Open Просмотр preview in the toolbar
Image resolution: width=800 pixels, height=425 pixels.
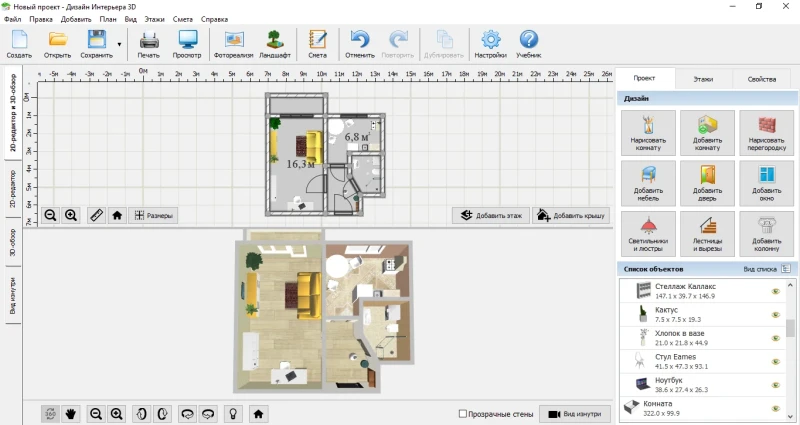[x=187, y=44]
